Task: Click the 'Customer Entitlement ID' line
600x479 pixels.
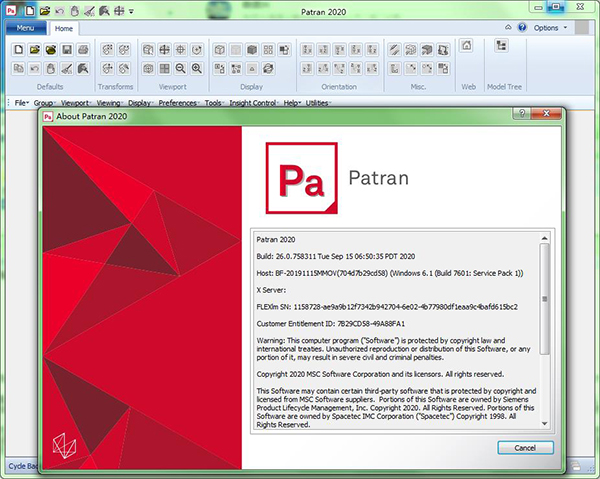Action: [331, 324]
